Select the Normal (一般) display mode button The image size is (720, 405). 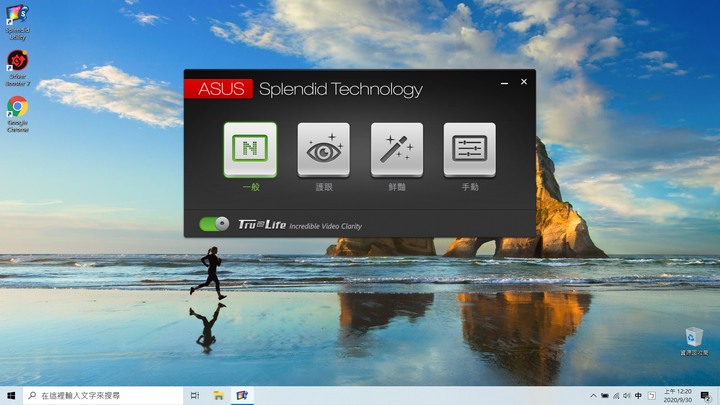point(250,150)
